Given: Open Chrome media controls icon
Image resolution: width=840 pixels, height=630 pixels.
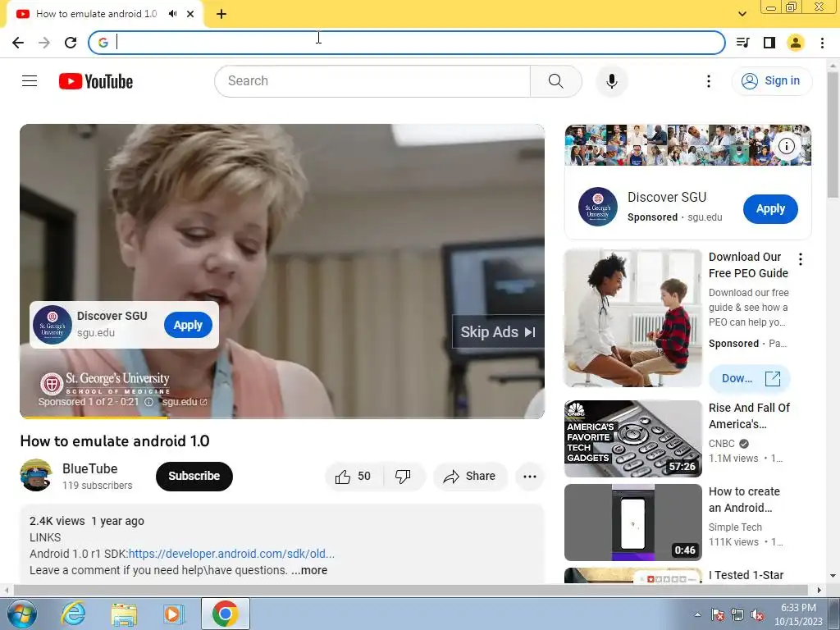Looking at the screenshot, I should [x=742, y=43].
